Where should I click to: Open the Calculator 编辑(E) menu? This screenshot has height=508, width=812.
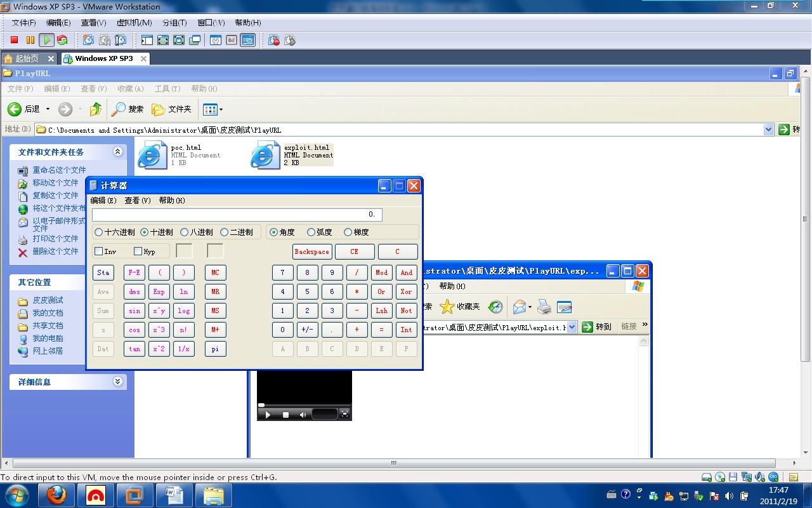103,200
